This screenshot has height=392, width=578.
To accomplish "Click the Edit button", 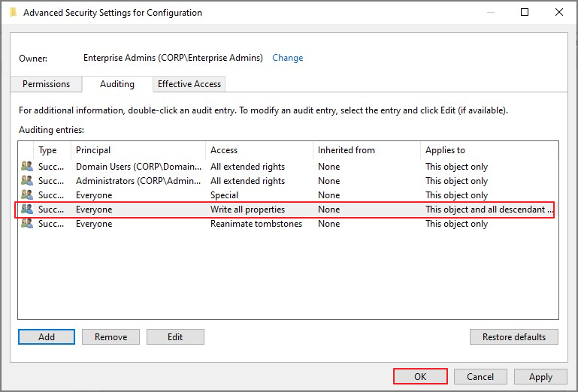I will coord(175,336).
